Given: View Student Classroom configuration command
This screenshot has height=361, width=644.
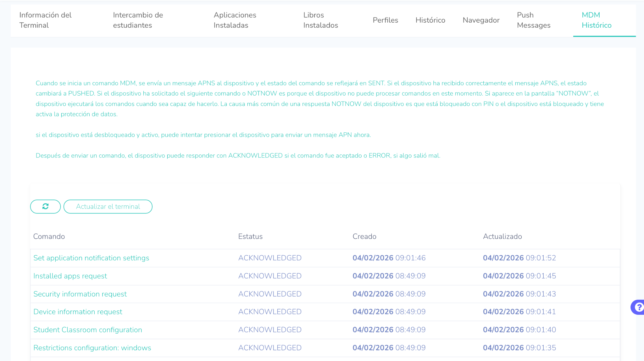Looking at the screenshot, I should (x=88, y=330).
